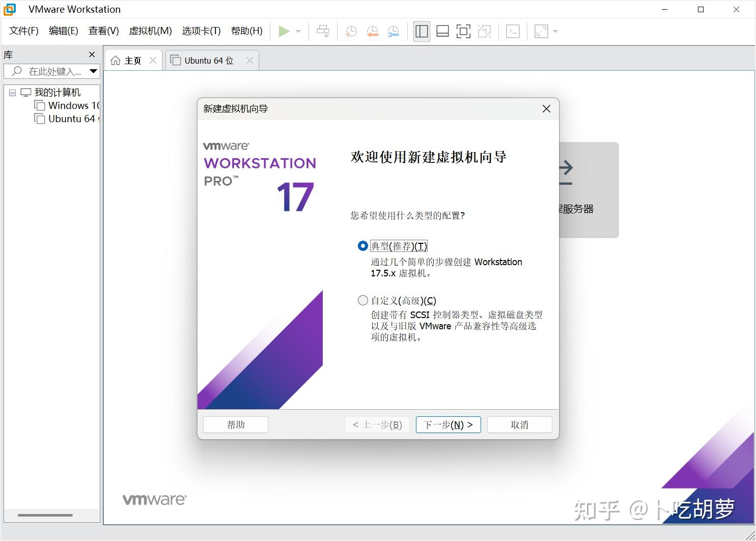
Task: Enter full screen mode via toolbar icon
Action: coord(463,31)
